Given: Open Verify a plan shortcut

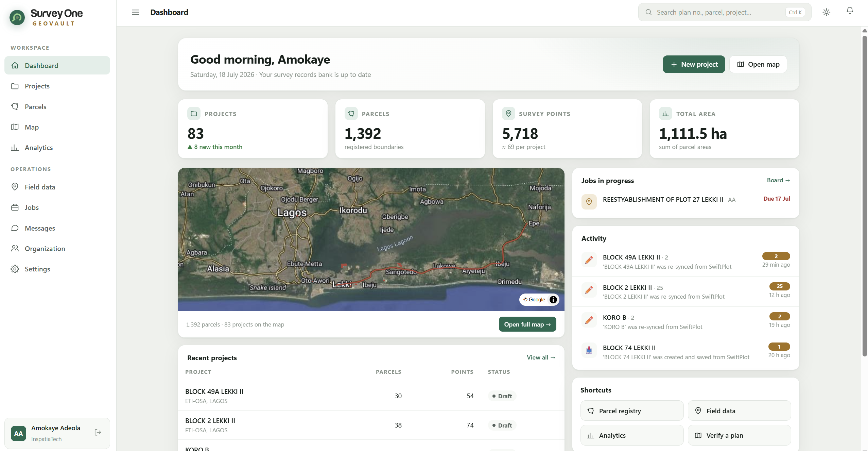Looking at the screenshot, I should click(739, 435).
